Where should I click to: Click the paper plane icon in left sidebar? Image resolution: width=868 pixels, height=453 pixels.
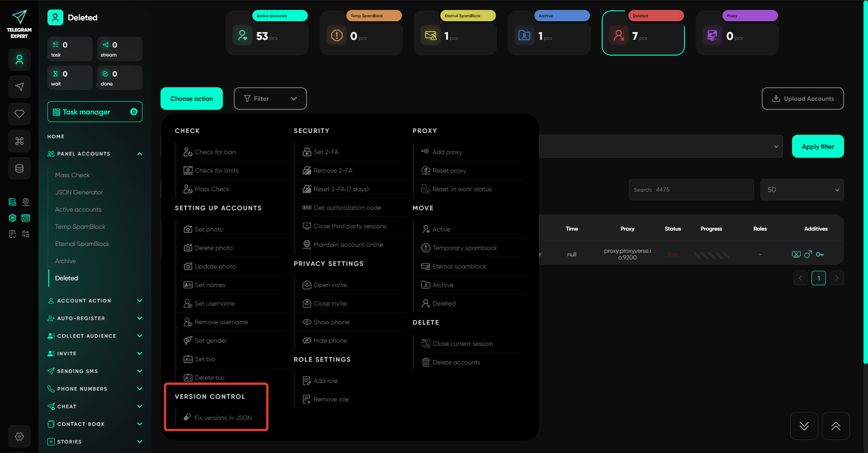[x=19, y=87]
